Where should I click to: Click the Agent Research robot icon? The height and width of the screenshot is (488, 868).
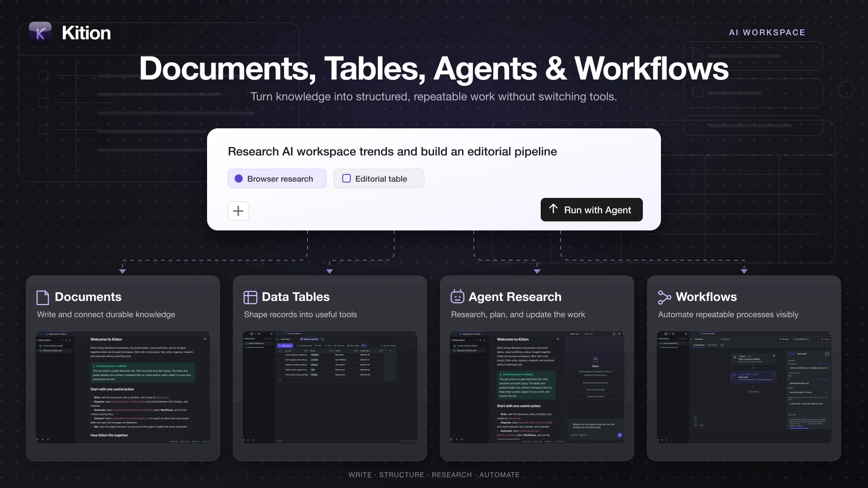(x=458, y=296)
